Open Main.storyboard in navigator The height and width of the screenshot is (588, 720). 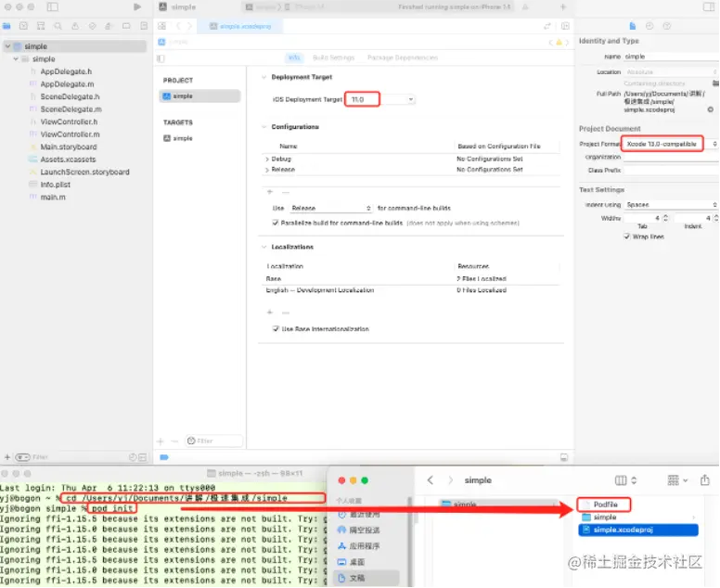[x=69, y=147]
